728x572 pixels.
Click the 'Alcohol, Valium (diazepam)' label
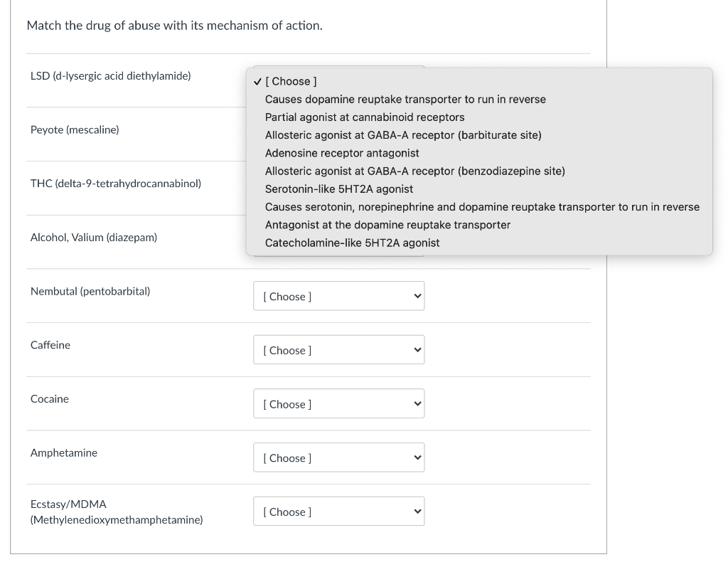pyautogui.click(x=94, y=237)
